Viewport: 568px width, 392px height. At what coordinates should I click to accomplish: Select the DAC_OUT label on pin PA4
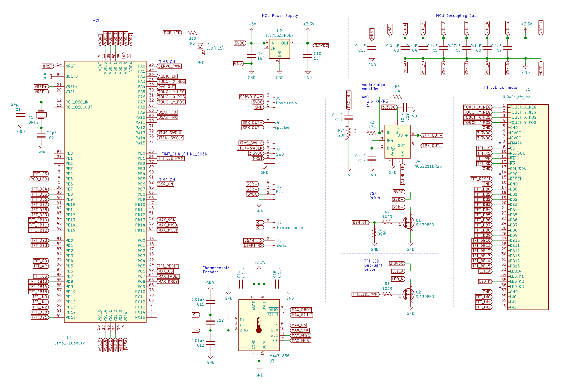[167, 86]
